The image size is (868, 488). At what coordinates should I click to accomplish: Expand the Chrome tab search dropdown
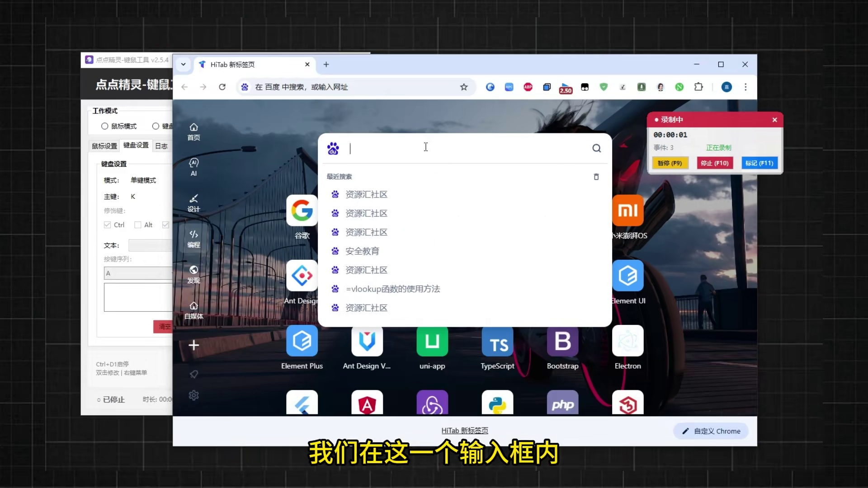pos(183,64)
